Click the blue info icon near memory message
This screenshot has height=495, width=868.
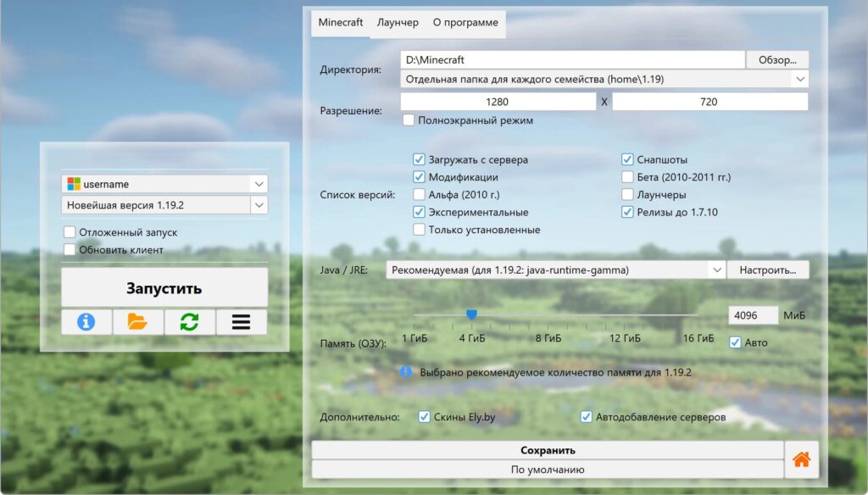coord(406,372)
